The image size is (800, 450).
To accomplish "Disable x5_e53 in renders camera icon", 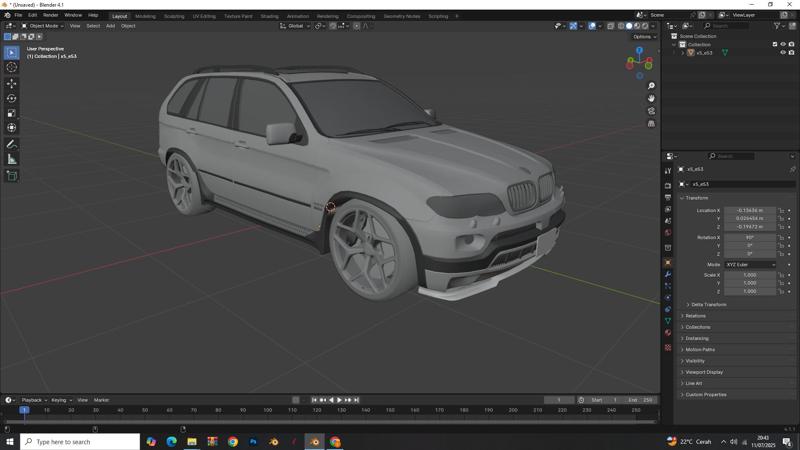I will (791, 53).
